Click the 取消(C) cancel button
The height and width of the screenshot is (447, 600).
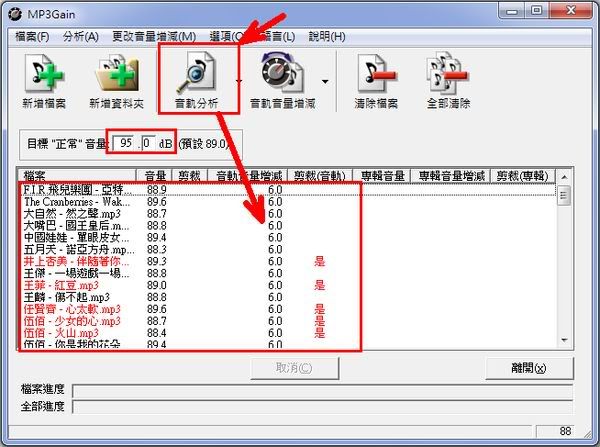295,368
